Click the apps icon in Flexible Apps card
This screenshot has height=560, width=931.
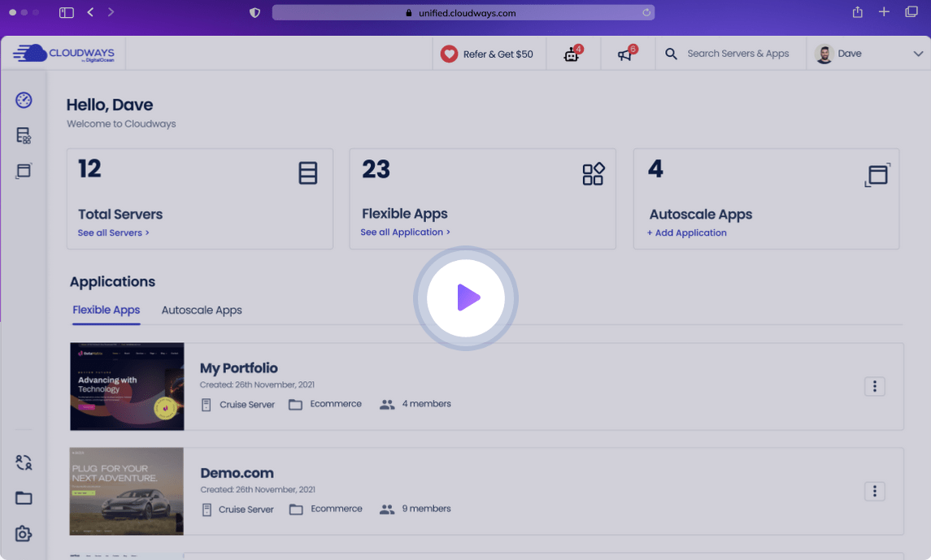coord(593,174)
